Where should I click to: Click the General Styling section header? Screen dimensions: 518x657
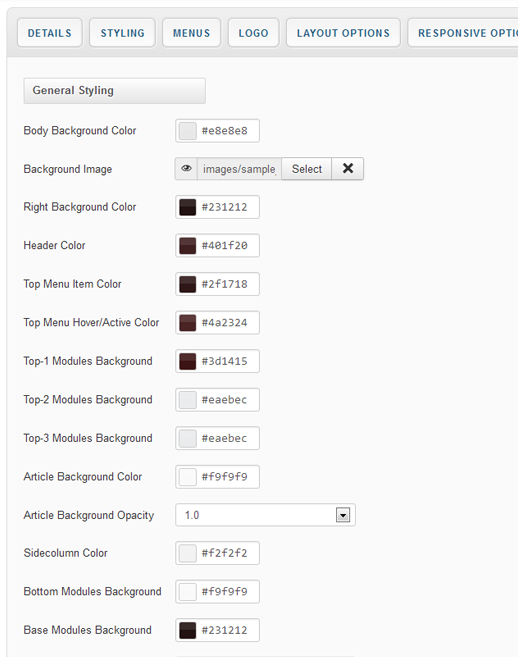[x=114, y=91]
